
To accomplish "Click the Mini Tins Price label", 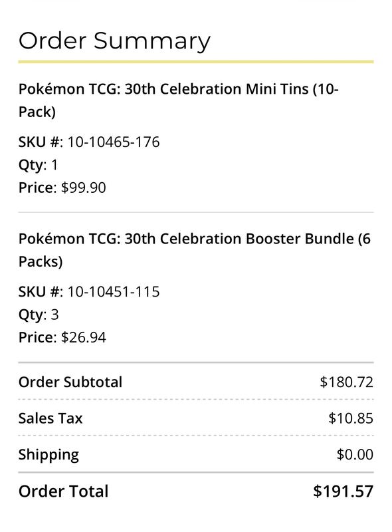I will (x=37, y=188).
